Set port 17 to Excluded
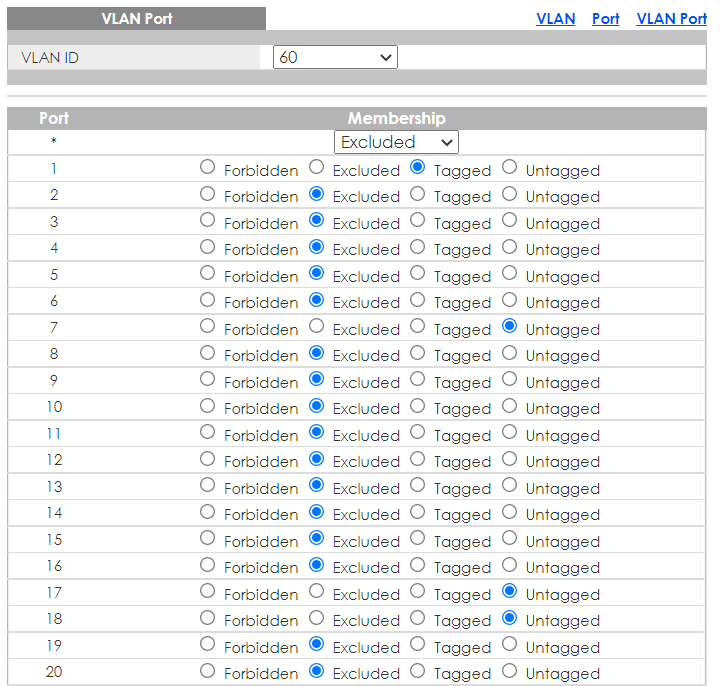Viewport: 720px width, 686px height. tap(316, 591)
